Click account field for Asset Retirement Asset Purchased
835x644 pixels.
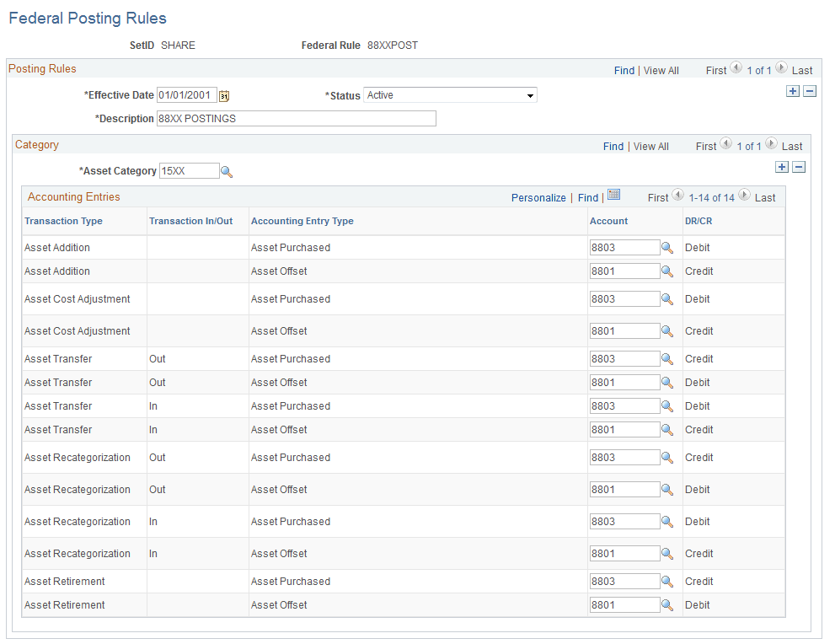[624, 581]
